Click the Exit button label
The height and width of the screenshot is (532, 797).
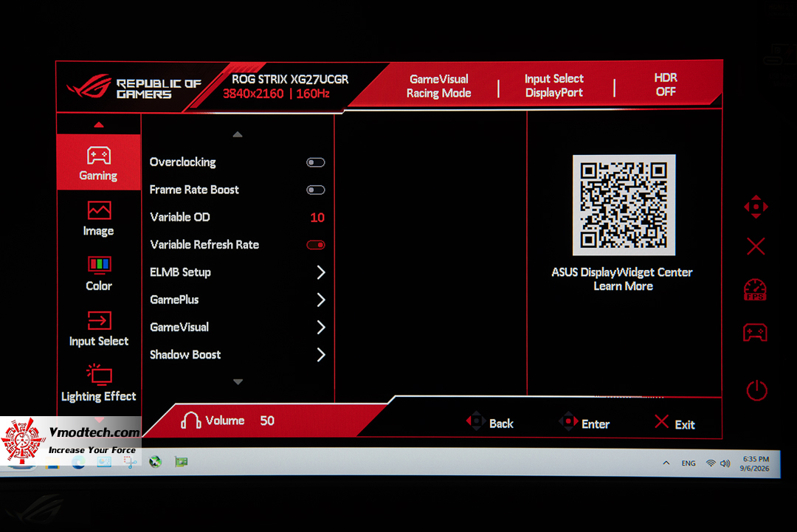coord(685,425)
